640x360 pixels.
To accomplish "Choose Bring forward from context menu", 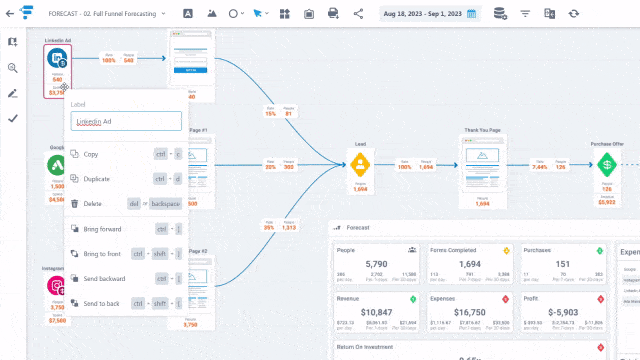I will [126, 229].
